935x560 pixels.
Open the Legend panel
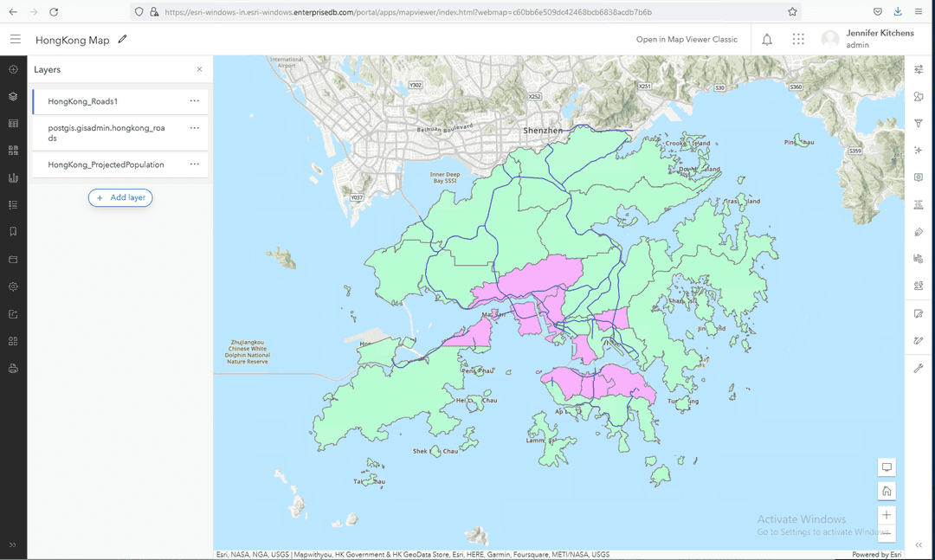click(14, 203)
